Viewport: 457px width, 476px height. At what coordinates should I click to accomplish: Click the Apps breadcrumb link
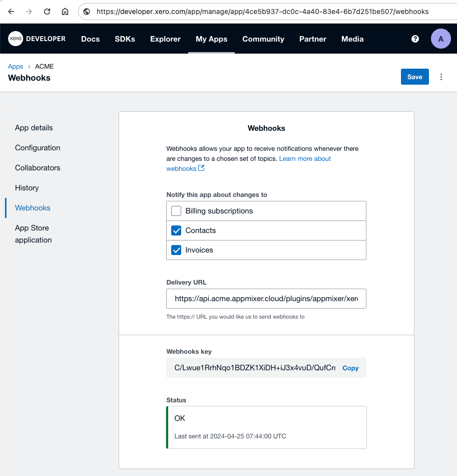click(16, 66)
